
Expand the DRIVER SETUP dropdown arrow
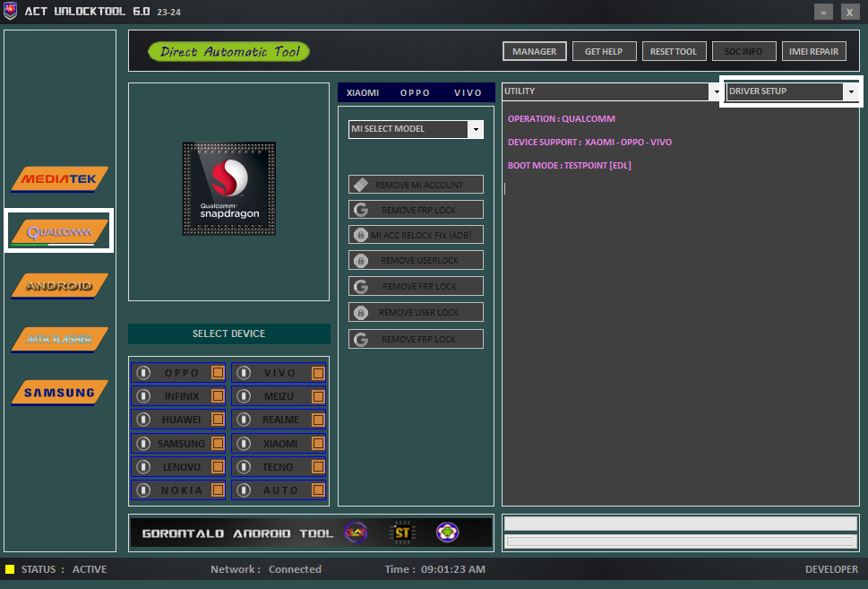851,91
